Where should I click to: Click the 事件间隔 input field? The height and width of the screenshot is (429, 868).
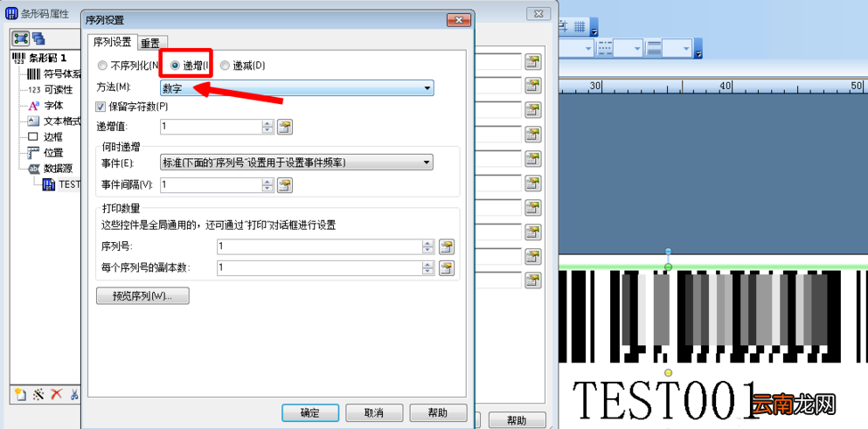[x=211, y=185]
